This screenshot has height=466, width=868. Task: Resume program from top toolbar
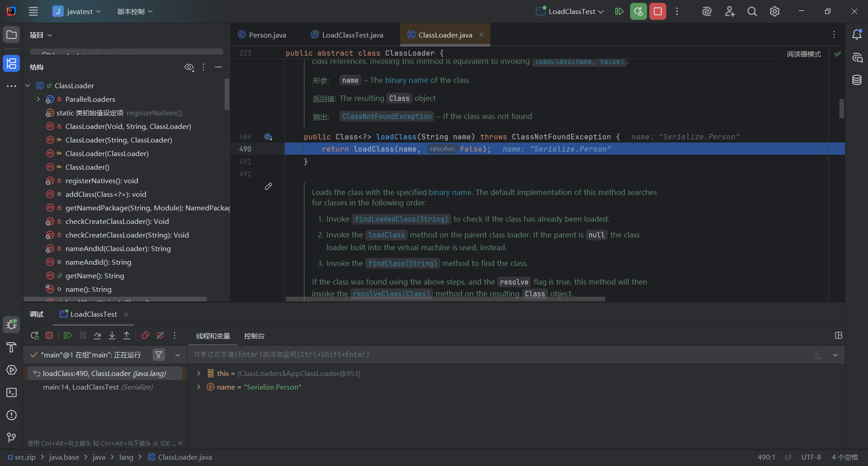tap(619, 11)
